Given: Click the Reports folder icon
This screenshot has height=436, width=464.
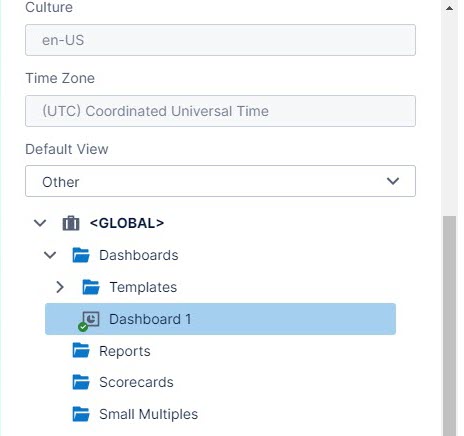Looking at the screenshot, I should pyautogui.click(x=81, y=350).
